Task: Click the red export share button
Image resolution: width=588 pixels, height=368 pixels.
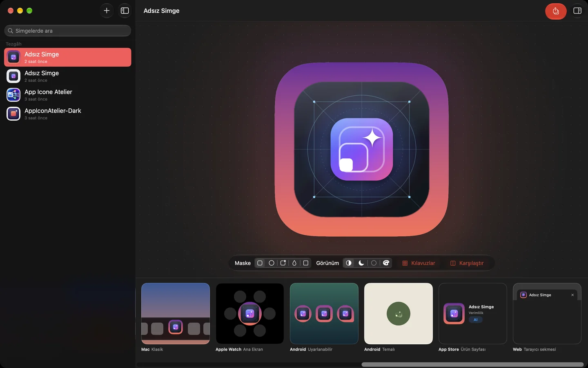Action: [556, 11]
